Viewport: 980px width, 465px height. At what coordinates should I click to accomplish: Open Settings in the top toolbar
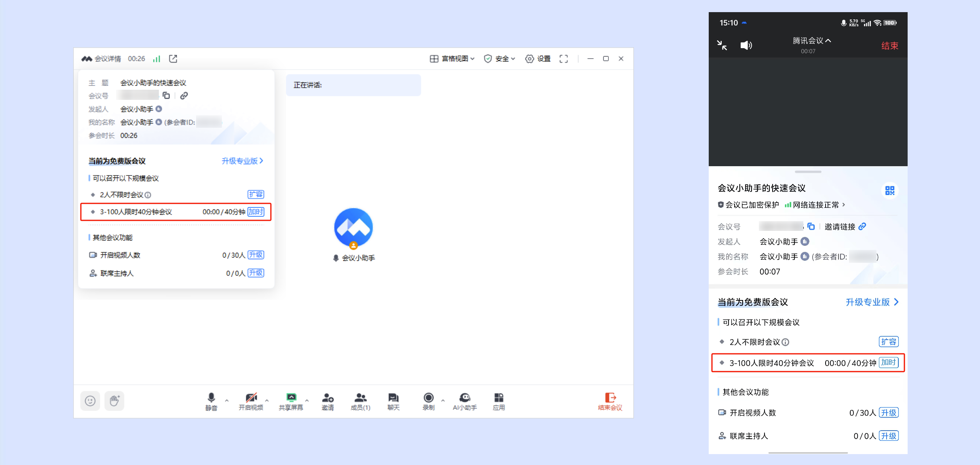pos(538,59)
